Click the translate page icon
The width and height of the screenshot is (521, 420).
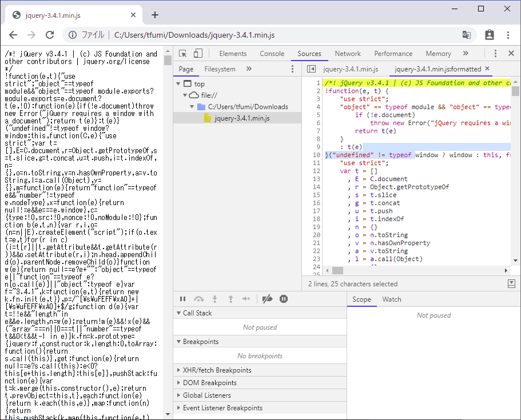467,35
